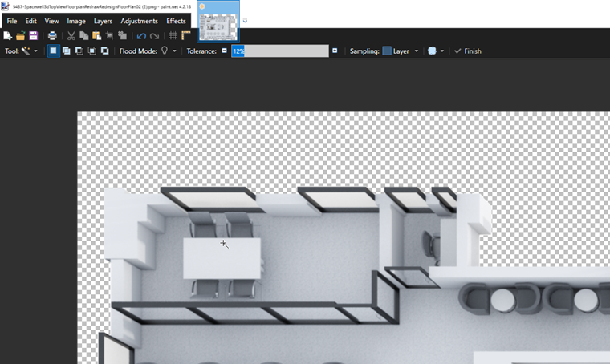Viewport: 610px width, 364px height.
Task: Select Add (union) selection mode
Action: pos(67,51)
